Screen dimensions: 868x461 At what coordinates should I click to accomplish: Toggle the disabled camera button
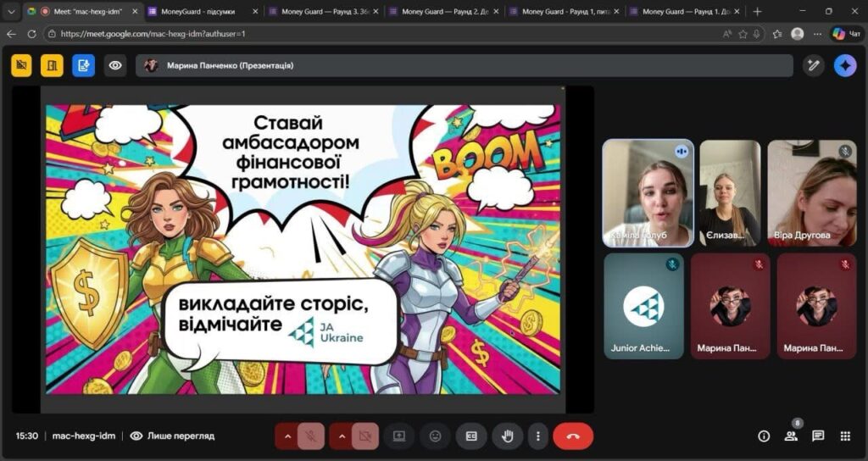pos(365,436)
